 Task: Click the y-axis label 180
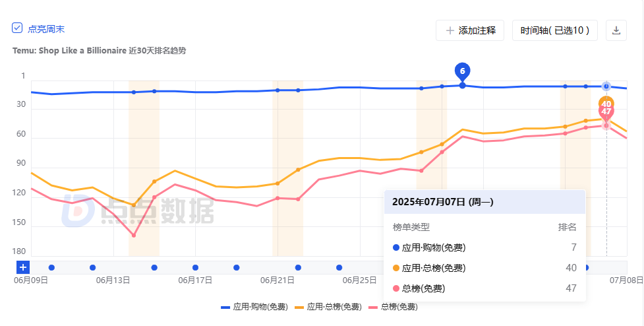pyautogui.click(x=20, y=251)
